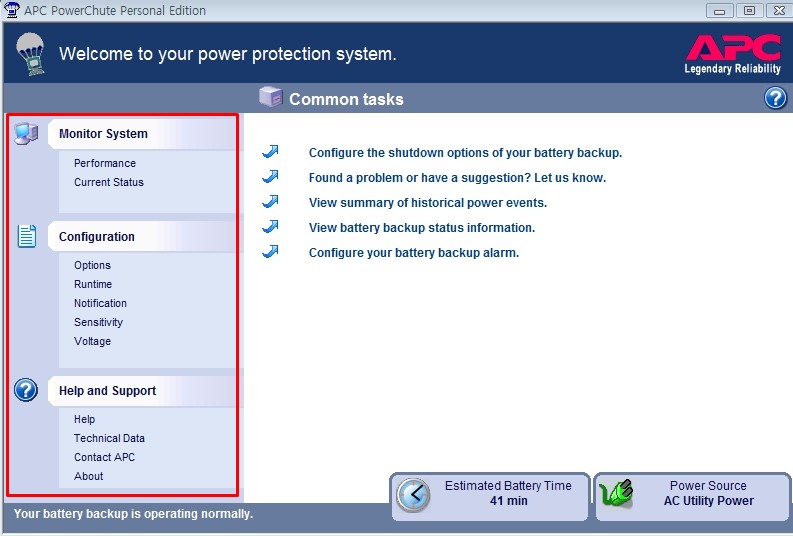Open the Contact APC page

tap(104, 457)
